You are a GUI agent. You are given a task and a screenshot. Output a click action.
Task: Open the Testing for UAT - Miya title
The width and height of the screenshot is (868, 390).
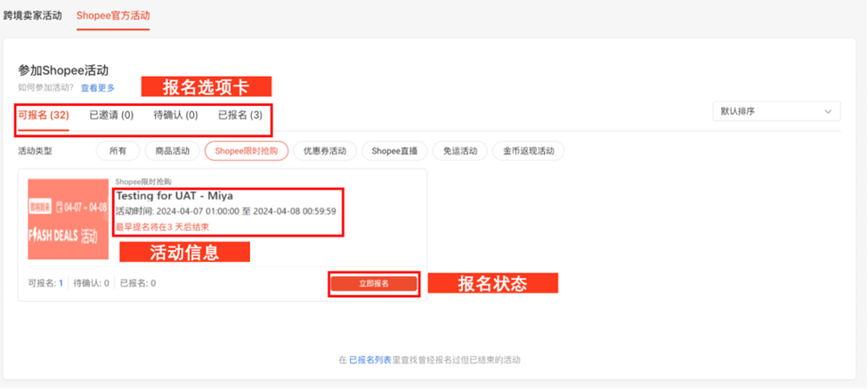174,196
